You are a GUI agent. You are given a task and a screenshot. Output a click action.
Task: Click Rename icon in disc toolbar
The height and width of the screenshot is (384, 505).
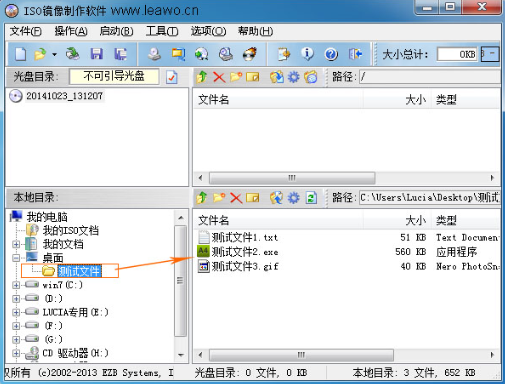[253, 77]
